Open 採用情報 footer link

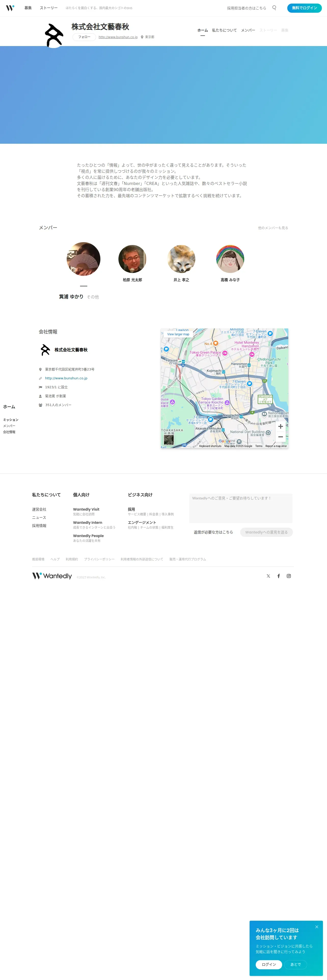[x=39, y=526]
